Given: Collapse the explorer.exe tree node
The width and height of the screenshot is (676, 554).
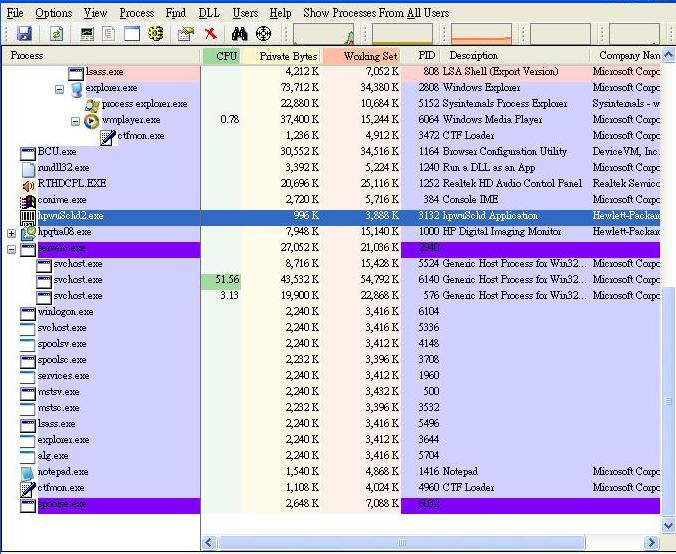Looking at the screenshot, I should pos(59,90).
